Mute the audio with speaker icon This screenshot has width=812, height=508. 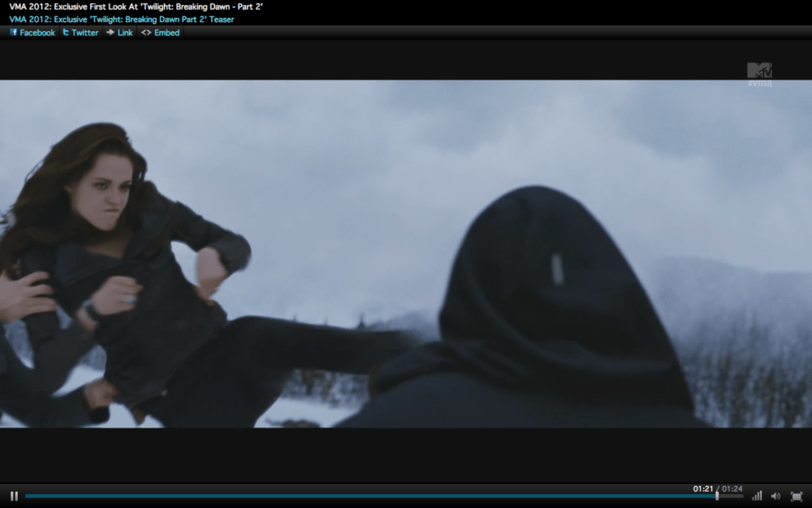tap(775, 496)
